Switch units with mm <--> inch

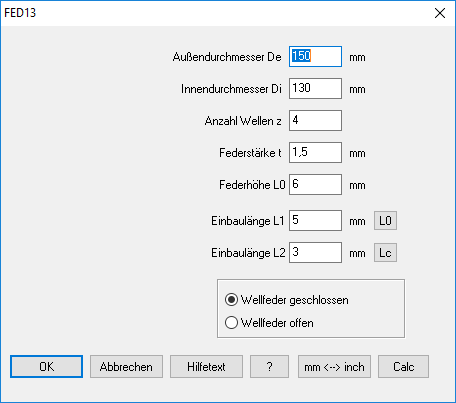334,367
